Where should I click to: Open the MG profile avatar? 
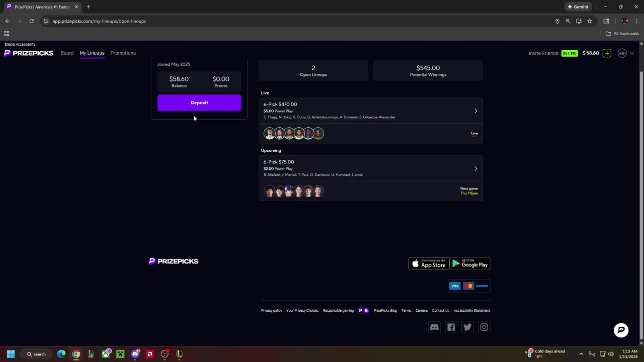point(622,53)
